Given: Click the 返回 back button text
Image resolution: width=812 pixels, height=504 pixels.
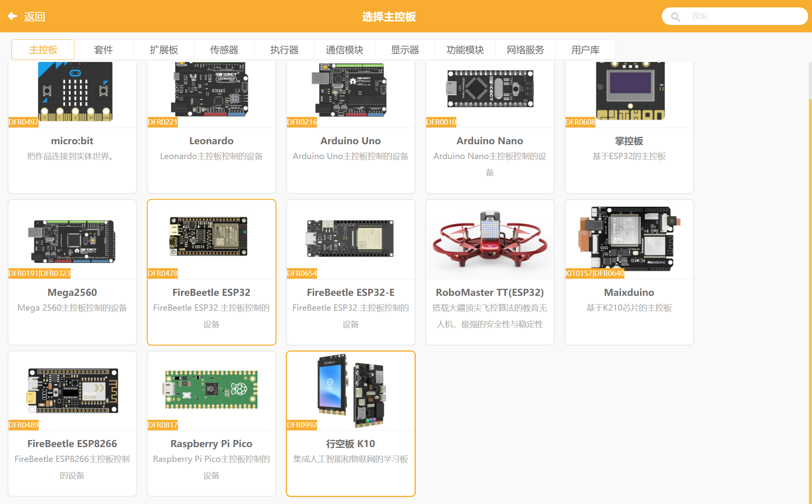Looking at the screenshot, I should (x=34, y=17).
